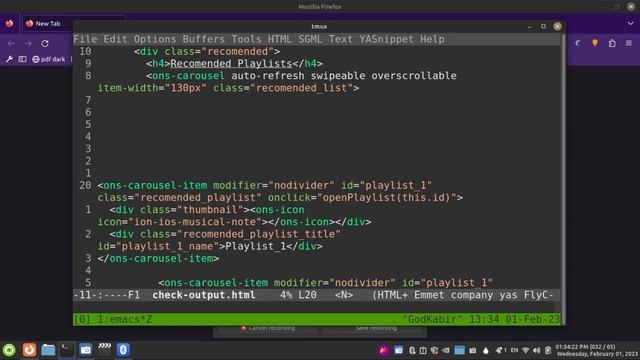The width and height of the screenshot is (640, 360).
Task: Click the pink flame tray icon
Action: (383, 350)
